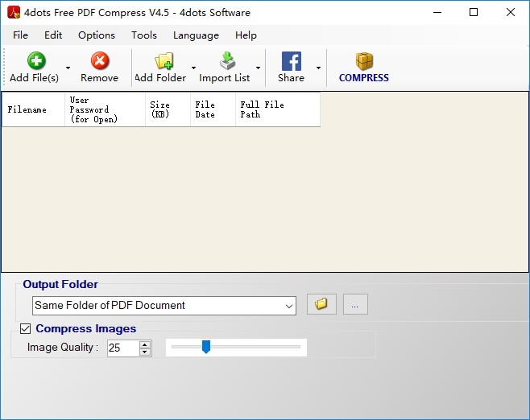Viewport: 530px width, 420px height.
Task: Open the Help menu
Action: pyautogui.click(x=246, y=35)
